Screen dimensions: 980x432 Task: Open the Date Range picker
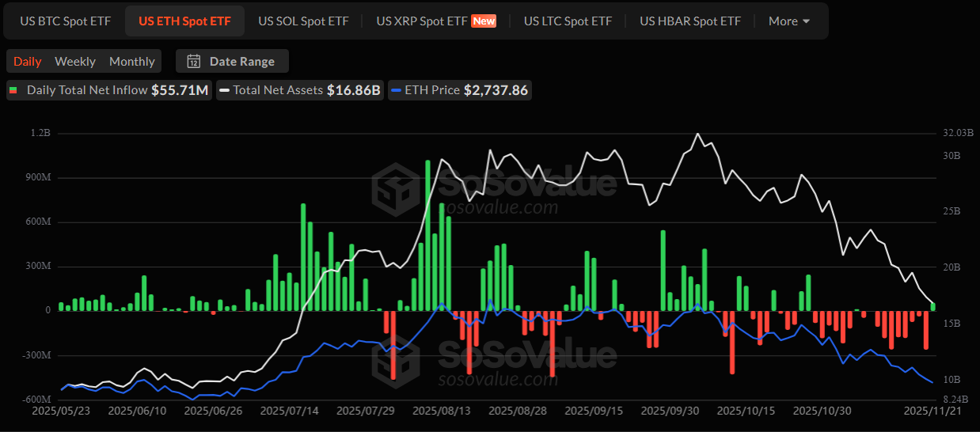[233, 62]
